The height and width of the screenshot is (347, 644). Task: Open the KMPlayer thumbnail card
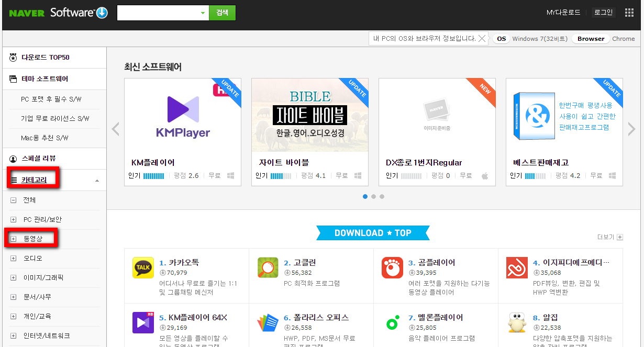(183, 115)
